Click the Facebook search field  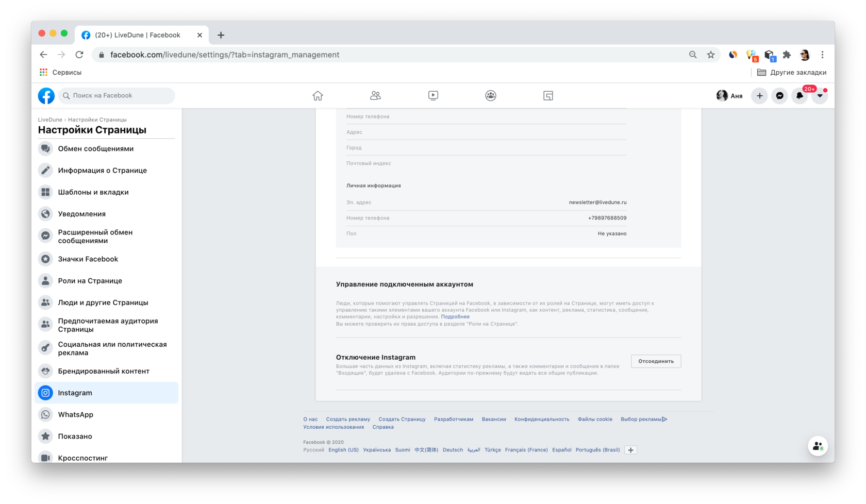[x=119, y=96]
